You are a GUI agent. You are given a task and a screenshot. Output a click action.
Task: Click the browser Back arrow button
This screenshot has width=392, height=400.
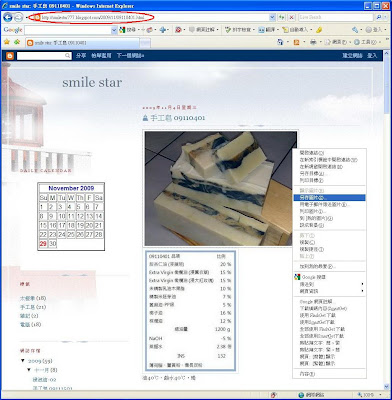pyautogui.click(x=7, y=17)
